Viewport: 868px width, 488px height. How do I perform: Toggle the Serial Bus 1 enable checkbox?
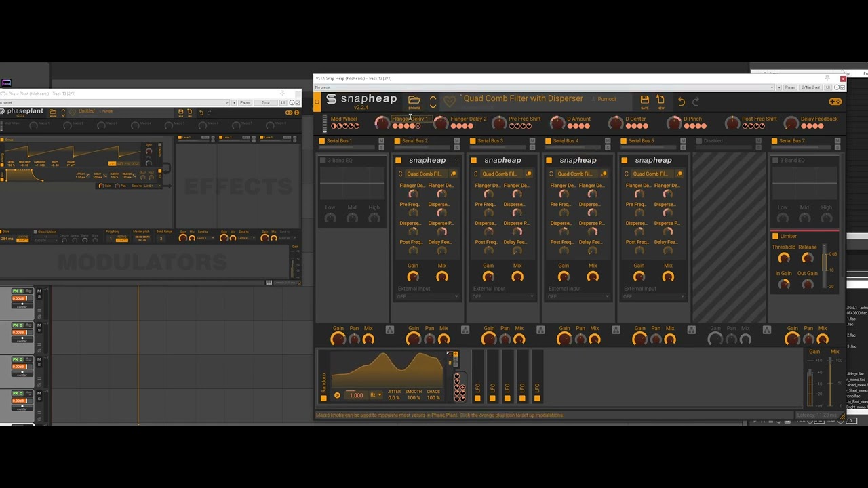[322, 141]
